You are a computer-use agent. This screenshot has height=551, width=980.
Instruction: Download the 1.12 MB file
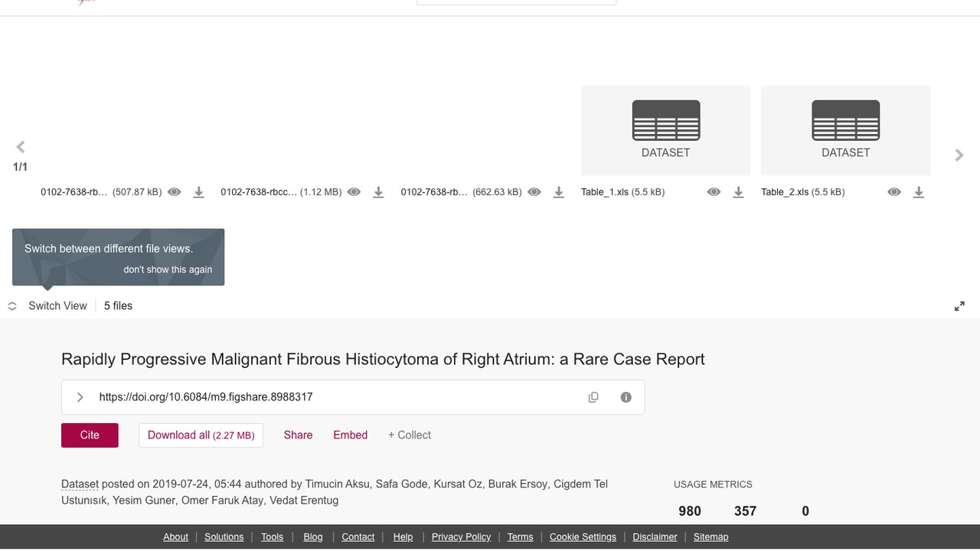coord(378,192)
